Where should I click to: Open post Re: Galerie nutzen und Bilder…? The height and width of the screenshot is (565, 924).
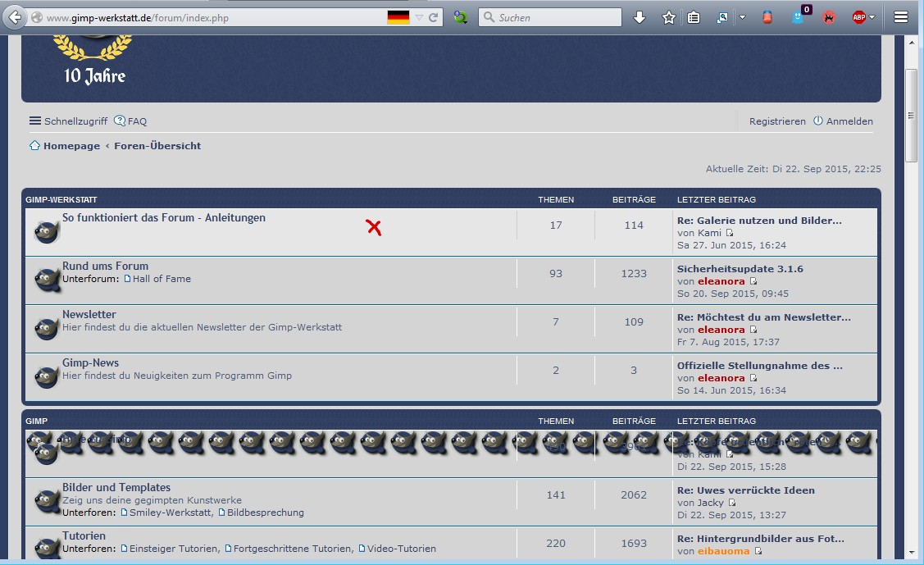pyautogui.click(x=759, y=221)
